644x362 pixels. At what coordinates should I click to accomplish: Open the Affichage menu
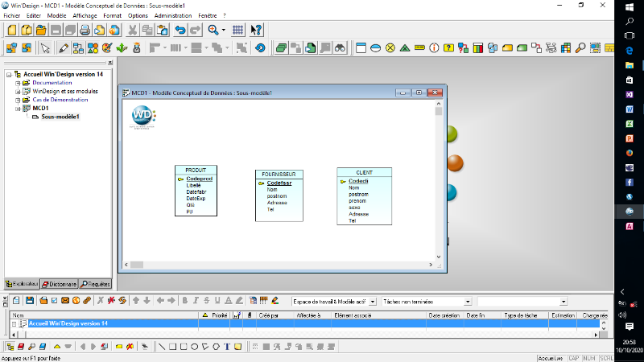click(x=84, y=15)
